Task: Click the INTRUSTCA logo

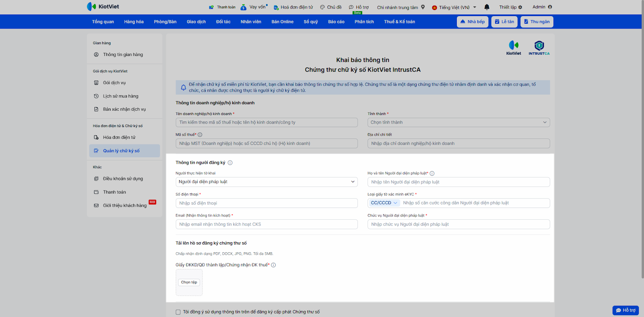Action: [539, 47]
